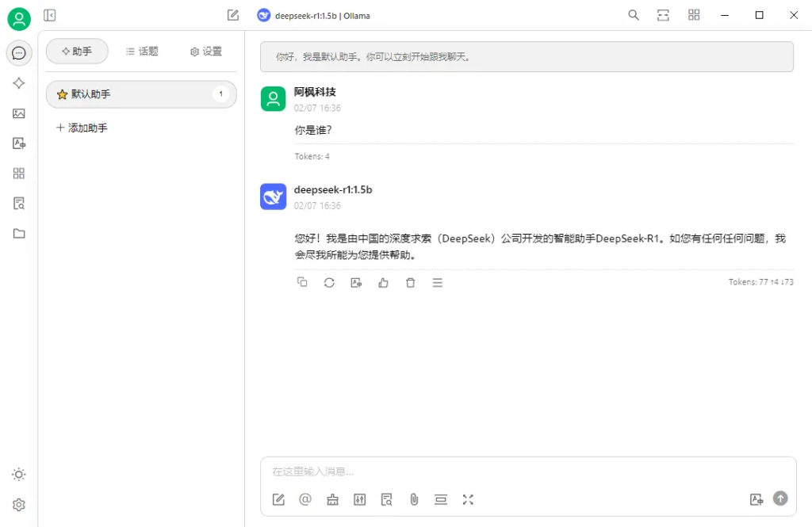Delete the deepseek-r1 reply message
This screenshot has height=527, width=812.
[410, 282]
